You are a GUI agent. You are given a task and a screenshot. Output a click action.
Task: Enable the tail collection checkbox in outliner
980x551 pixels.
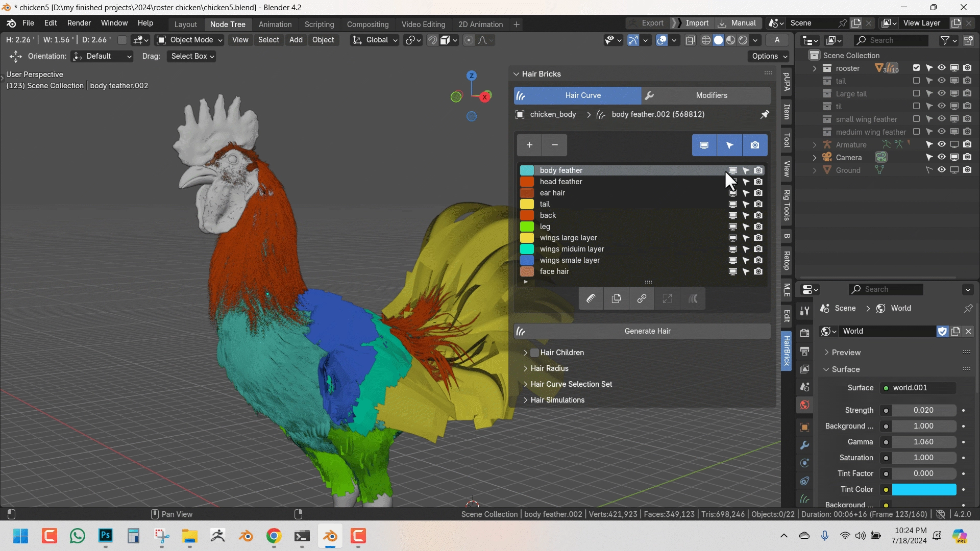coord(916,81)
